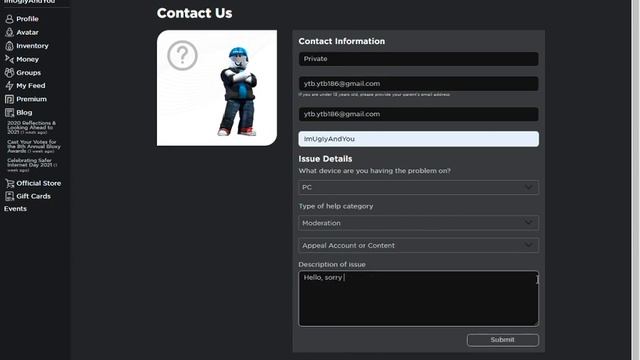
Task: Focus the confirm email address field
Action: [x=418, y=114]
